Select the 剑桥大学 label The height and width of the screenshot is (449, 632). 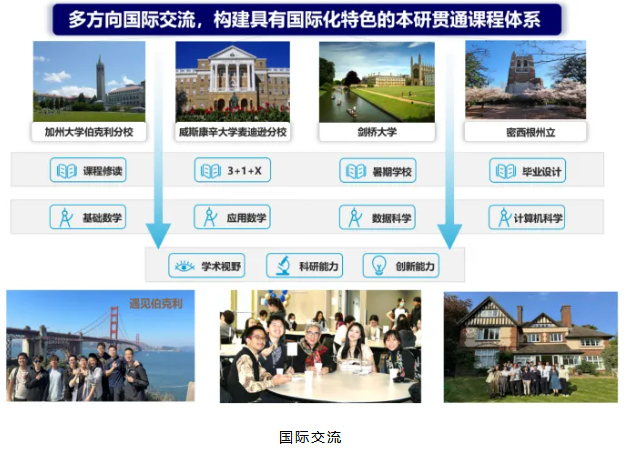click(x=377, y=131)
